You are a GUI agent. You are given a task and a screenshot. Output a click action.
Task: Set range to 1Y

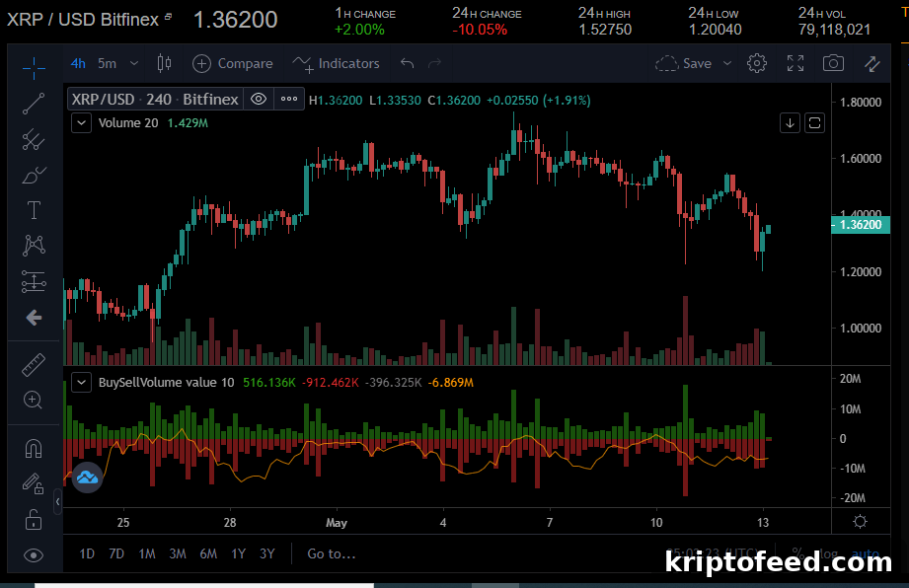coord(238,553)
